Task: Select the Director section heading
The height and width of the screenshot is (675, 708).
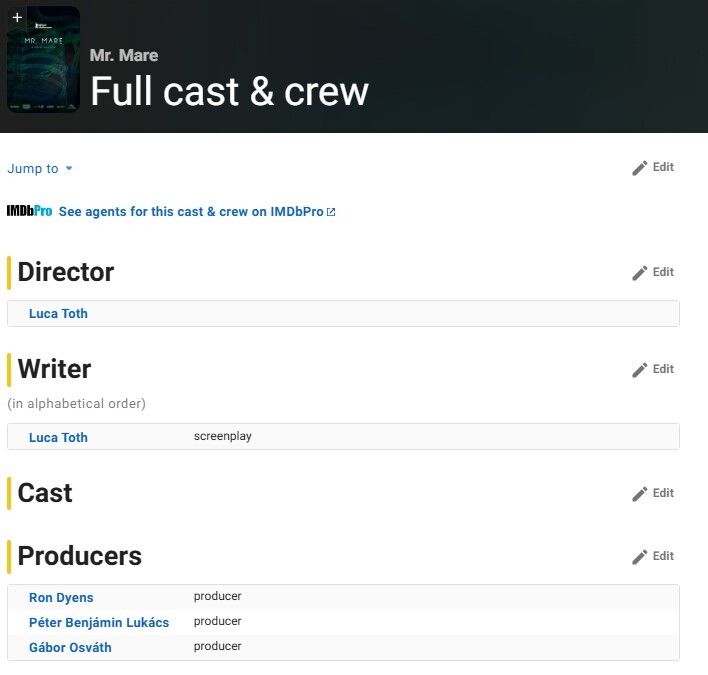Action: (66, 272)
